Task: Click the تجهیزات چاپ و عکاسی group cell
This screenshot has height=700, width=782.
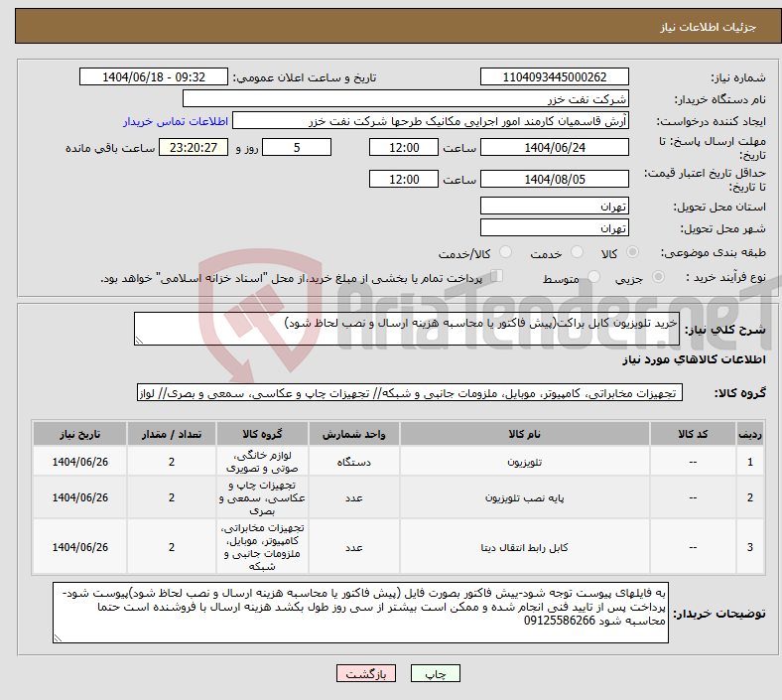Action: point(262,497)
